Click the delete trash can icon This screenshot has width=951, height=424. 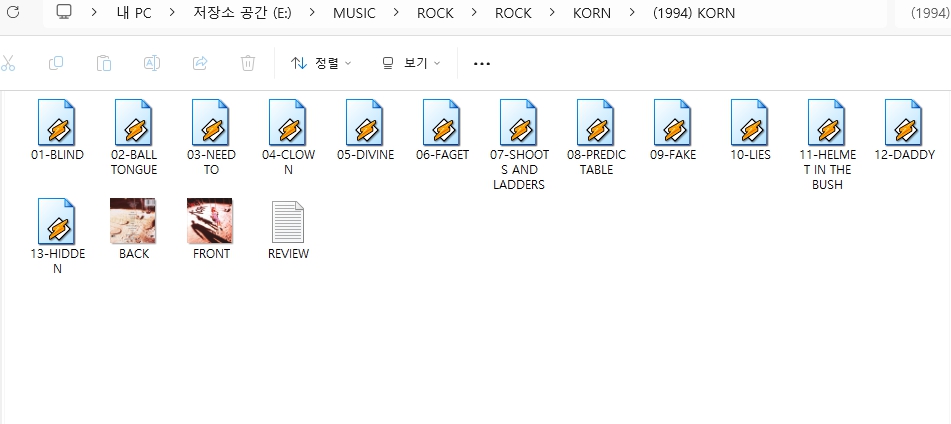point(248,63)
